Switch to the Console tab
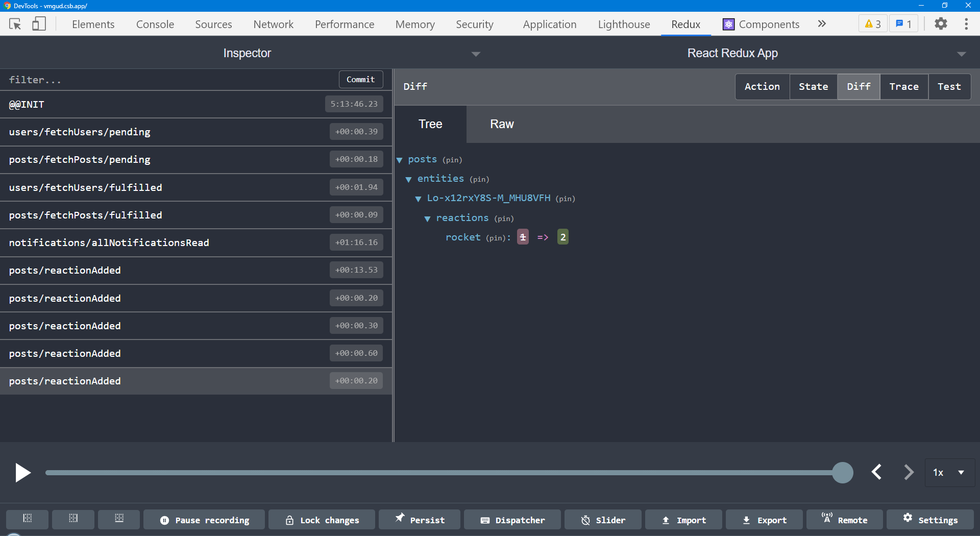Screen dimensions: 980x536 click(x=155, y=24)
